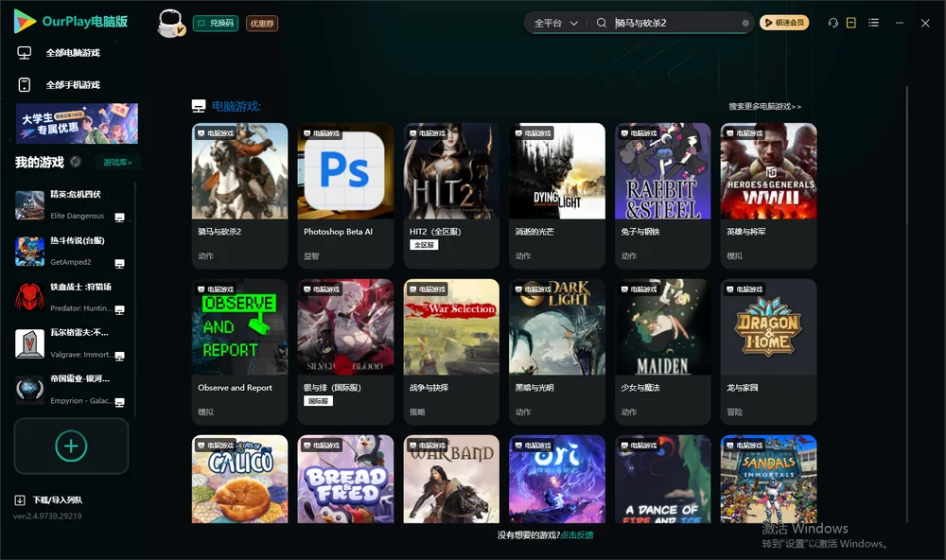Refresh the 我的游戏 list

[76, 162]
